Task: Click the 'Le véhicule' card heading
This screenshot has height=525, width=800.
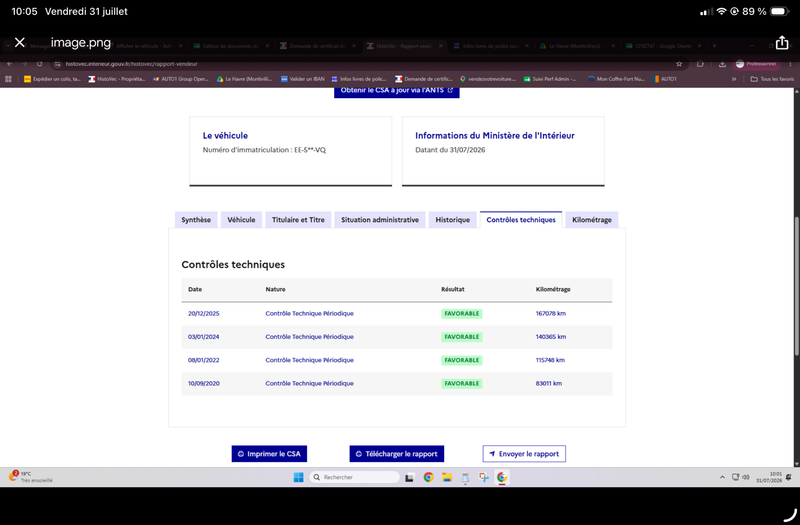Action: click(x=225, y=136)
